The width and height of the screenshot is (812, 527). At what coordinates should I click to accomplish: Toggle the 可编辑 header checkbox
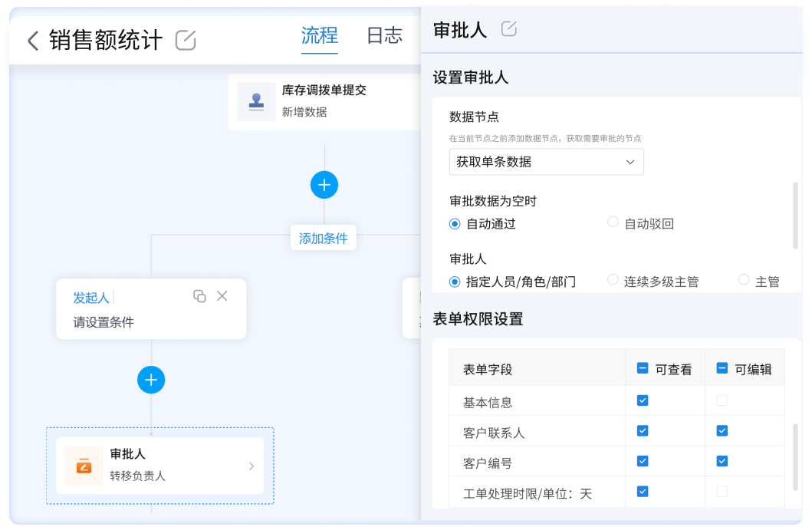(722, 368)
